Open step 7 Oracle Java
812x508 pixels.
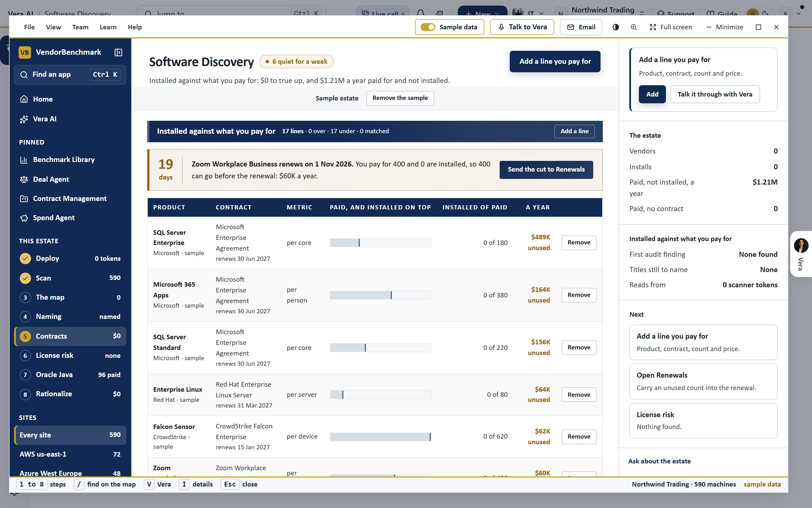70,375
